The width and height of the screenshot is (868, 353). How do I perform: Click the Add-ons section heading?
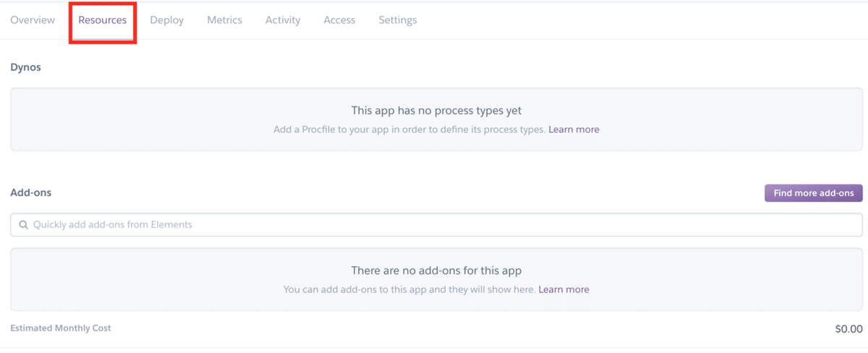30,193
